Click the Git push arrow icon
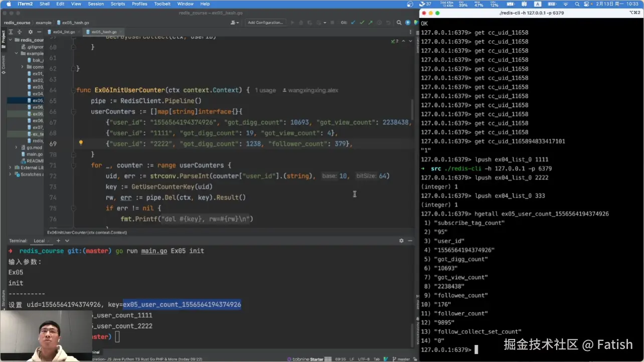The width and height of the screenshot is (644, 362). tap(370, 23)
